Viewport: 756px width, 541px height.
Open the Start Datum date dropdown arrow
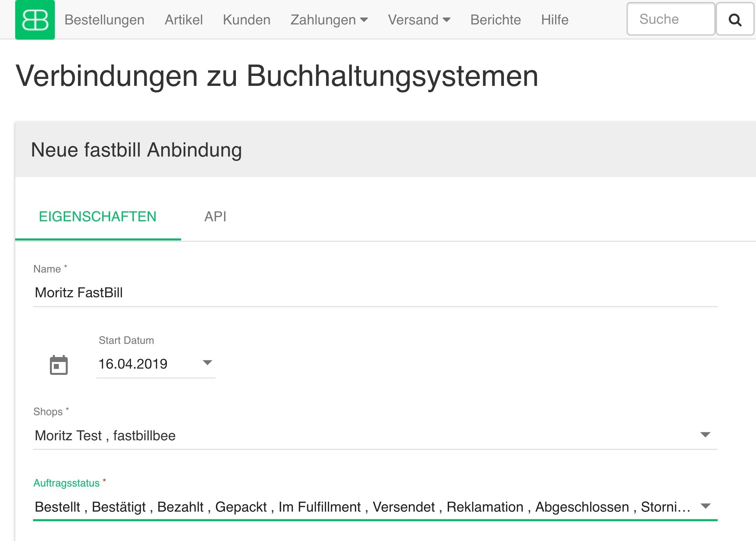pos(207,363)
